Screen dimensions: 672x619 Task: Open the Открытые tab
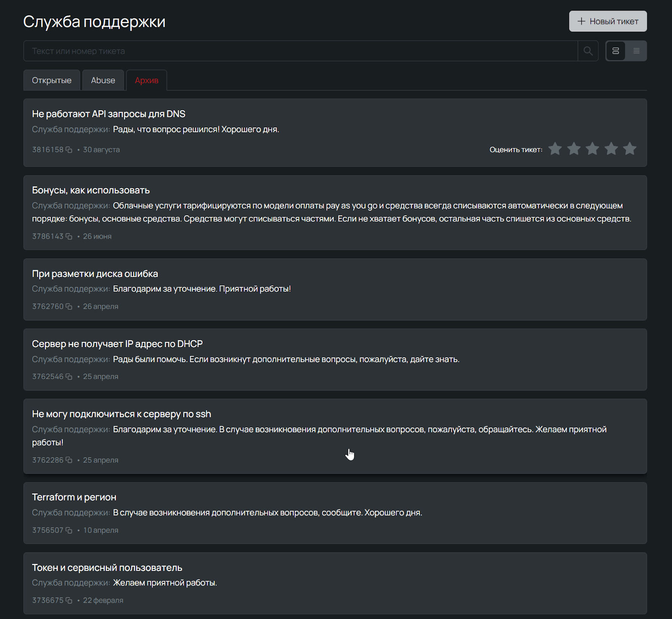click(x=52, y=80)
